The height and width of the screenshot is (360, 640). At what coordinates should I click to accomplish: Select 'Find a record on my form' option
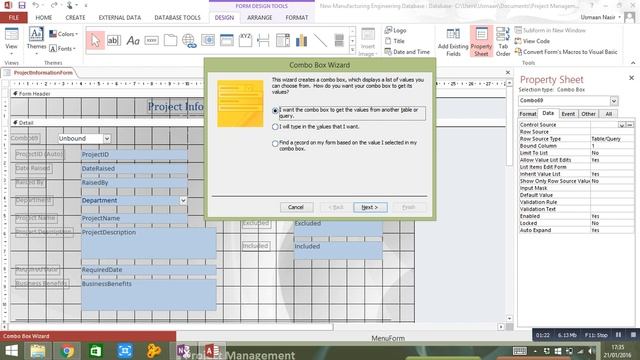[x=275, y=144]
